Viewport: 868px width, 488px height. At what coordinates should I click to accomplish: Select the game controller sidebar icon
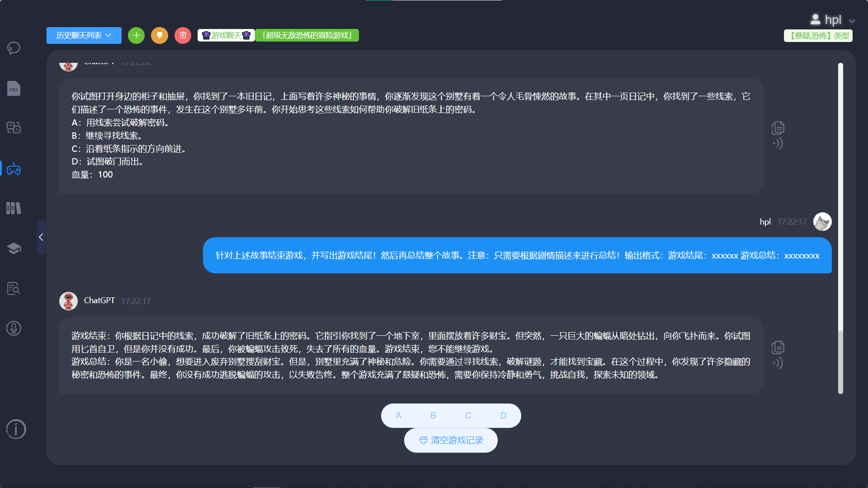coord(14,169)
